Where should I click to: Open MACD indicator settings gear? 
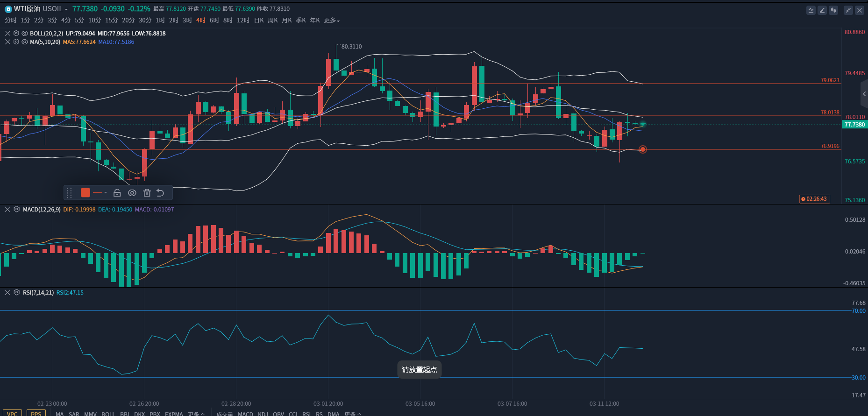(17, 210)
